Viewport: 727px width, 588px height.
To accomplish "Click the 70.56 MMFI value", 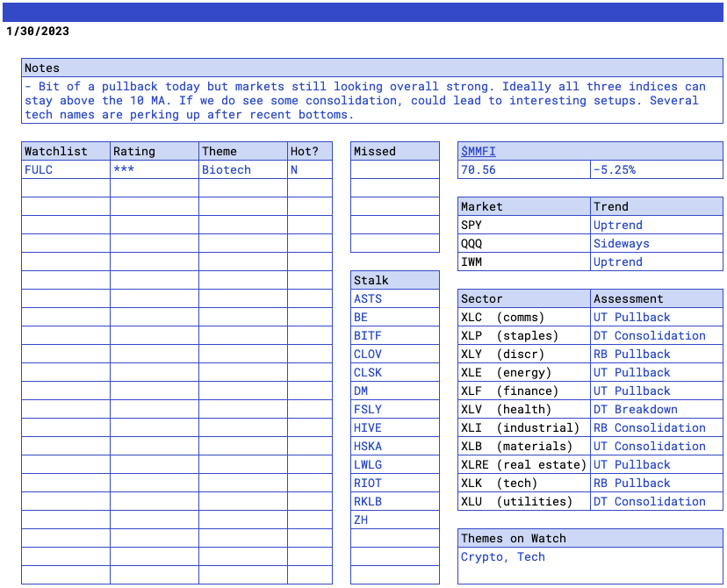I will click(524, 169).
